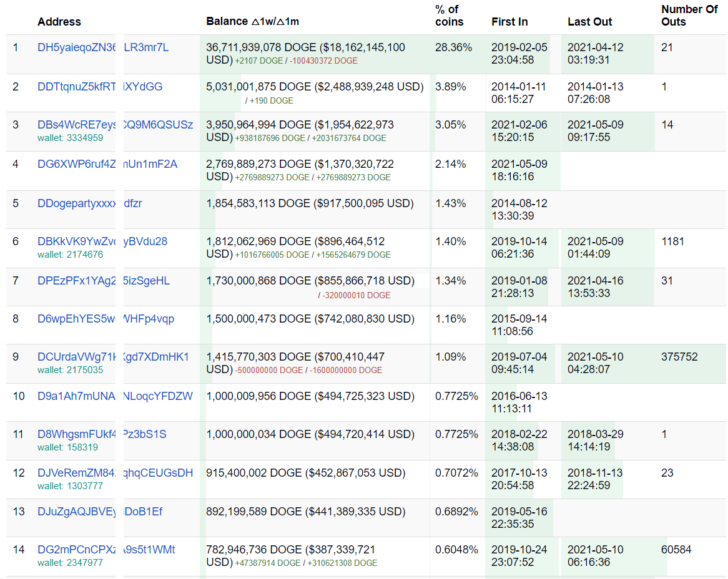Select balance 1,500,000,473 DOGE text
Image resolution: width=728 pixels, height=579 pixels.
pos(258,319)
